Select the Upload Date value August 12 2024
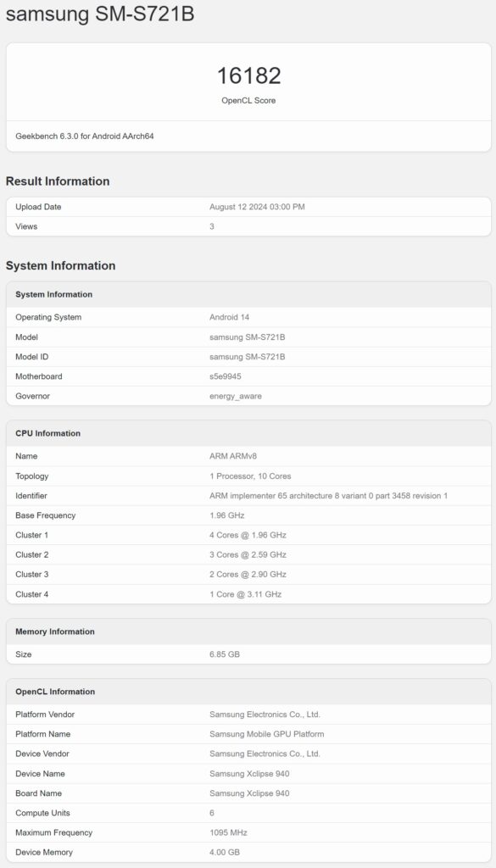 point(257,207)
